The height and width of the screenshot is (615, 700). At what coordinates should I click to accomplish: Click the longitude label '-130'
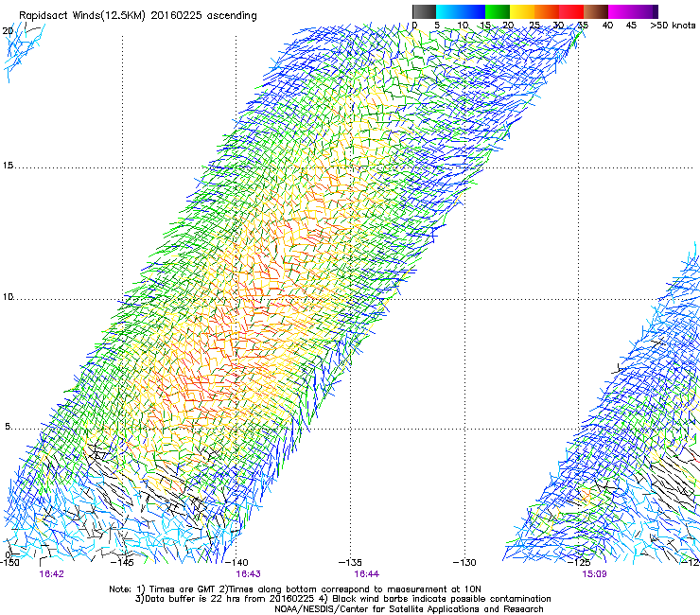[464, 562]
